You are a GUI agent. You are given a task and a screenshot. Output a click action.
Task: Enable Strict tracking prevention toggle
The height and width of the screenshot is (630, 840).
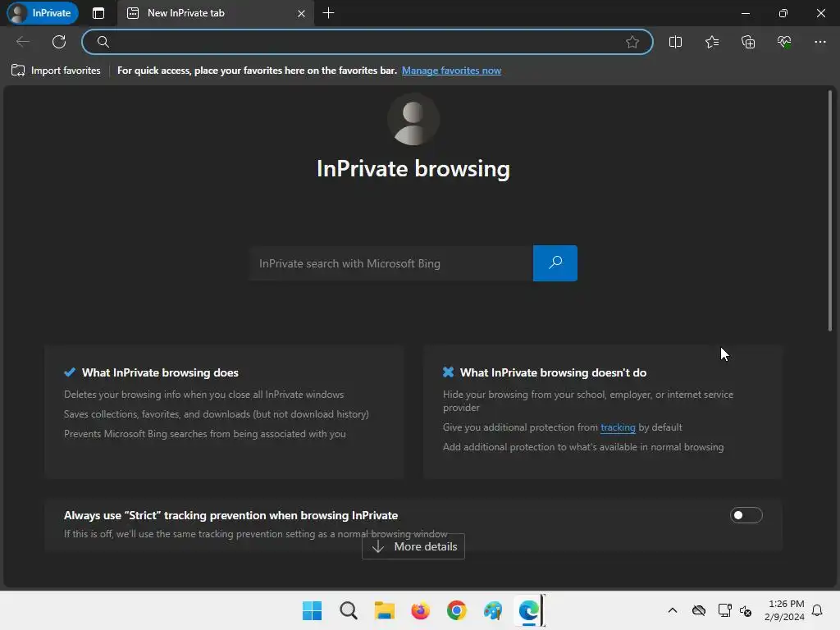746,515
